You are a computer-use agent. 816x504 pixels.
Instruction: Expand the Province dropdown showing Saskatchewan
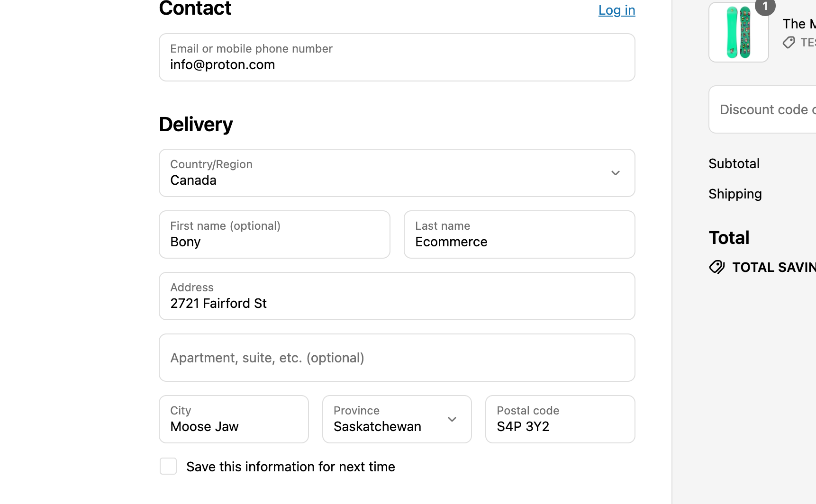(x=397, y=419)
